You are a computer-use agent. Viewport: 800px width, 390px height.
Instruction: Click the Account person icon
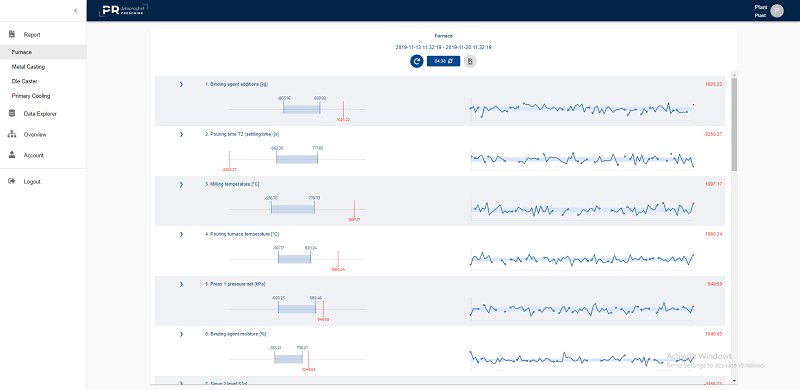click(12, 155)
